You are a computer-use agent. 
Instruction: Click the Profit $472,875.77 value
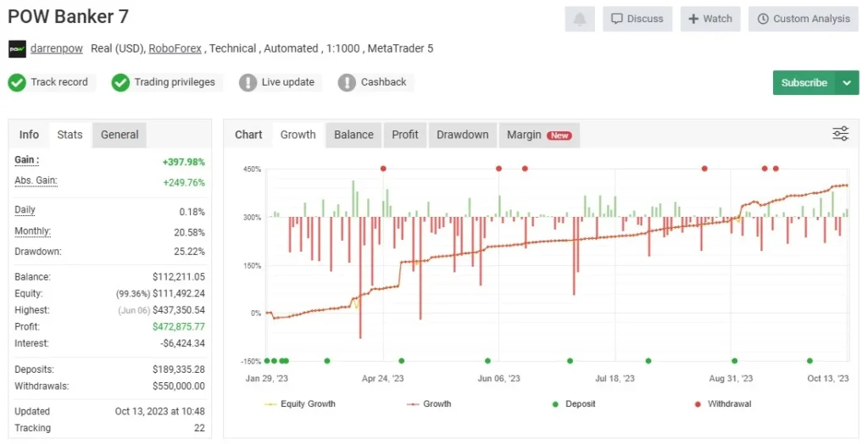point(178,326)
